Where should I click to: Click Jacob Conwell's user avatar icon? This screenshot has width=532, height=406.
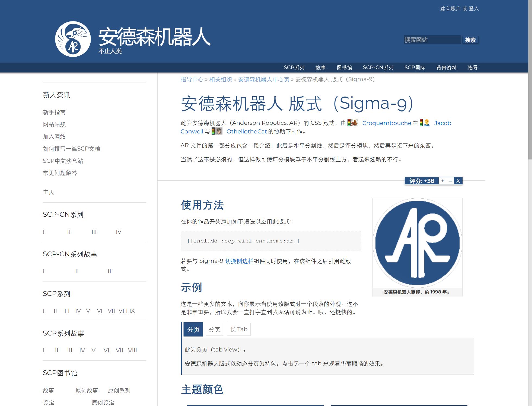(x=427, y=123)
